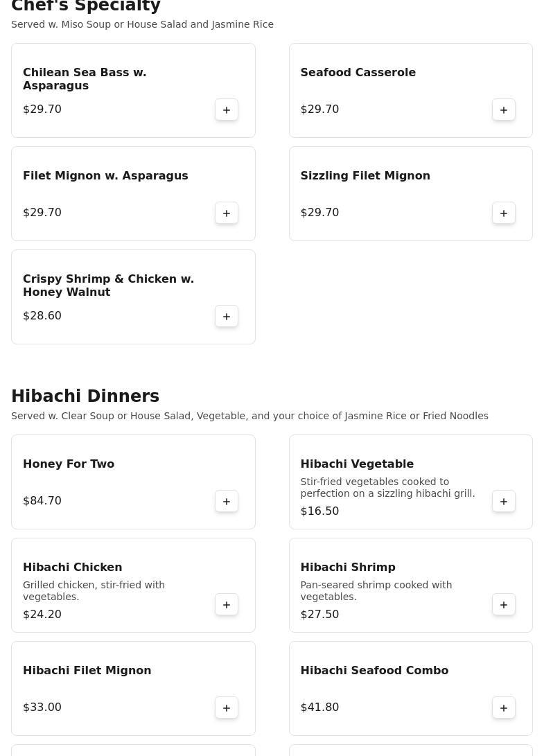544x756 pixels.
Task: Select the Hibachi Seafood Combo item name
Action: [x=374, y=670]
